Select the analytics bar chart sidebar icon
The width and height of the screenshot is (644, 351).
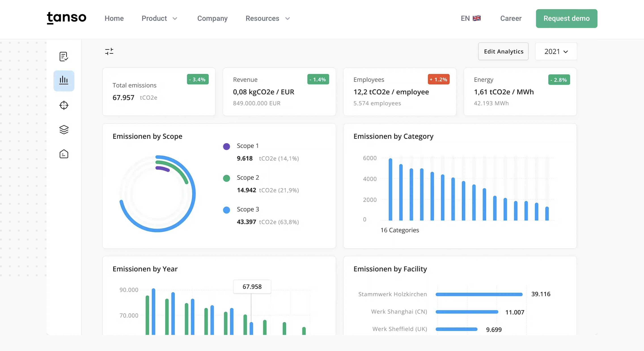64,80
